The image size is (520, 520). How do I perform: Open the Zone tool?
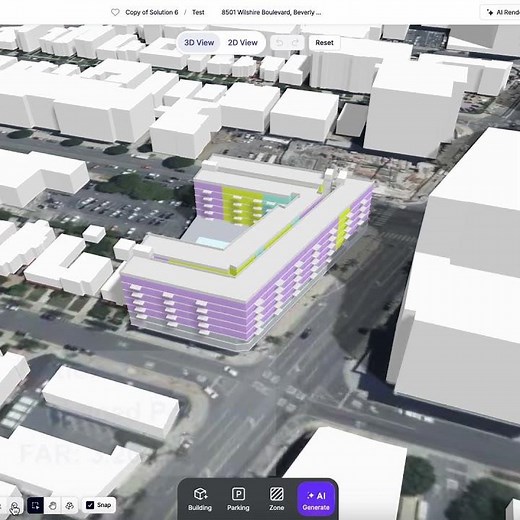[277, 499]
